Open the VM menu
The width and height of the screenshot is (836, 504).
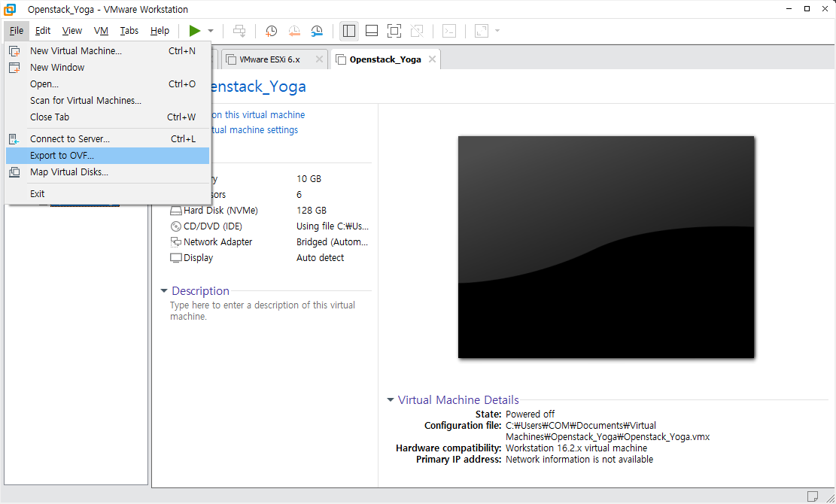(x=101, y=31)
